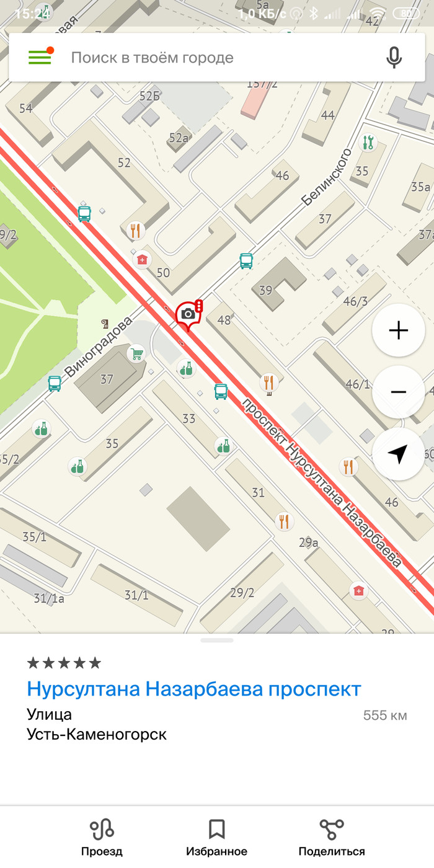Tap the shopping cart store icon
Viewport: 434px width, 868px height.
pyautogui.click(x=136, y=354)
